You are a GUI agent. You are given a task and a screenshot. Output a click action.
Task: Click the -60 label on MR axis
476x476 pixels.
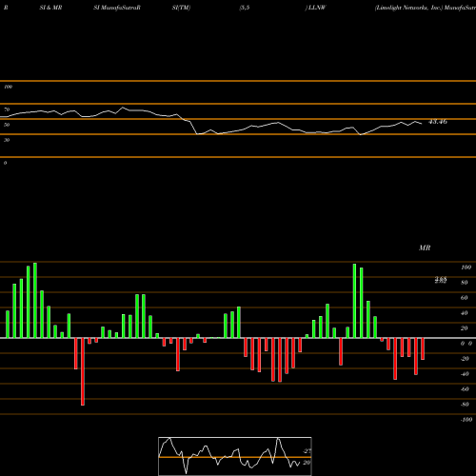point(465,389)
